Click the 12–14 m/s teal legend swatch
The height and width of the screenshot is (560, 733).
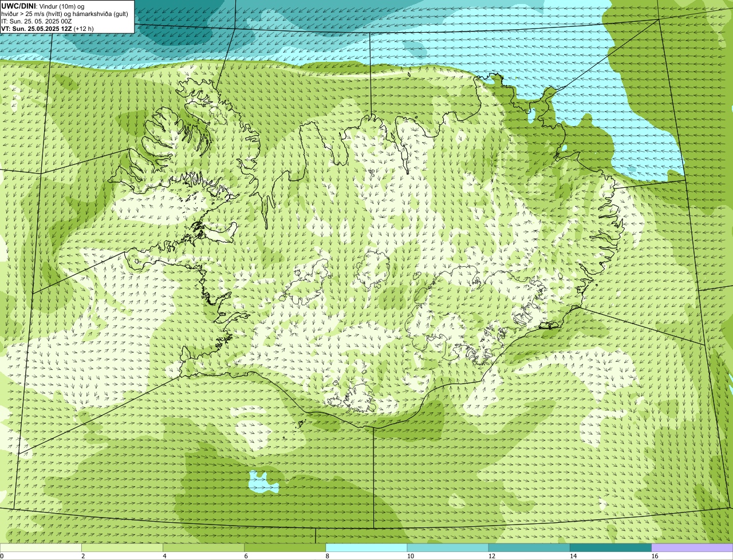point(529,547)
